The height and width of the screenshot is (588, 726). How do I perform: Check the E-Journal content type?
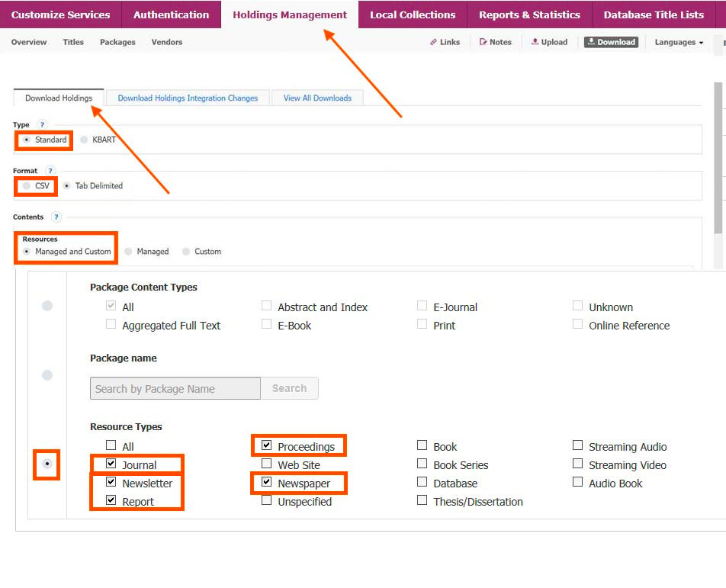pyautogui.click(x=422, y=306)
